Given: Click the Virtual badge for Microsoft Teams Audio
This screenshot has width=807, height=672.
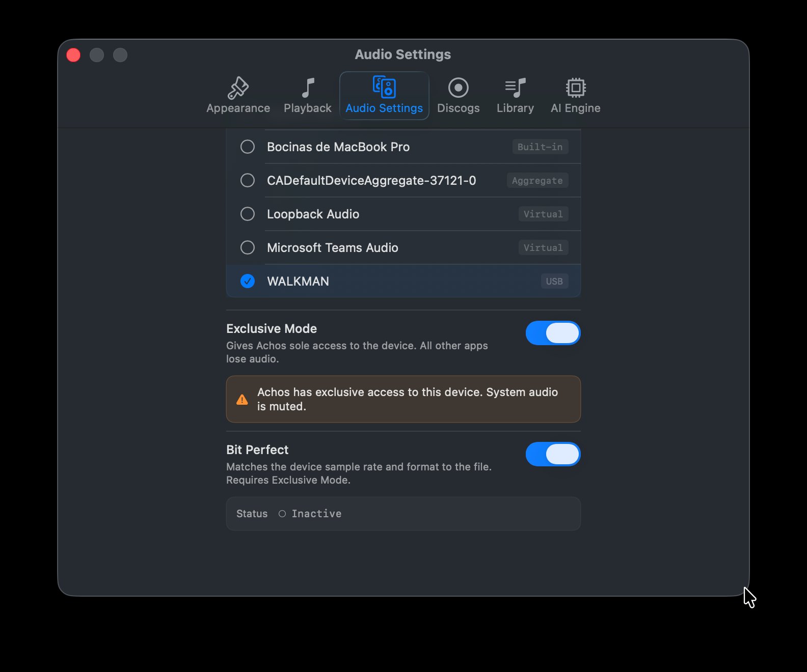Looking at the screenshot, I should pos(543,247).
